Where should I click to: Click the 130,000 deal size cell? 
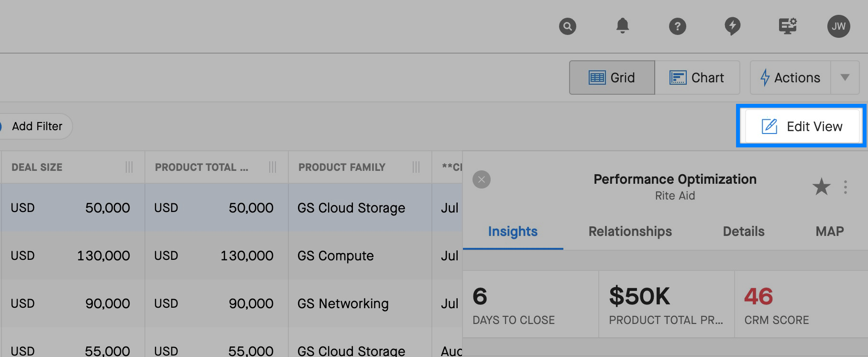(x=73, y=256)
